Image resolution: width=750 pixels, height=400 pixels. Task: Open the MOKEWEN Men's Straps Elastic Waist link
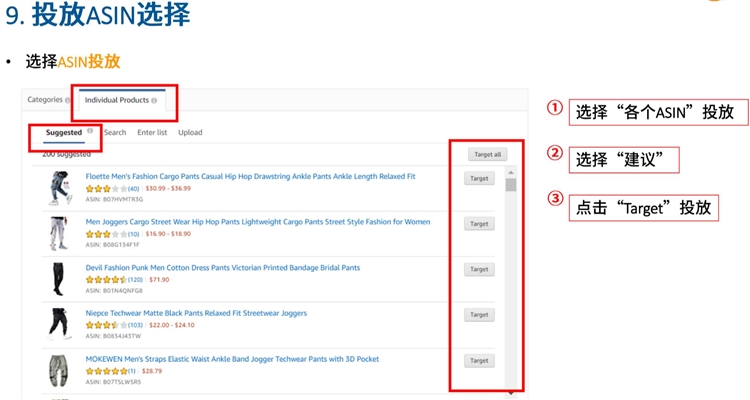(x=232, y=359)
